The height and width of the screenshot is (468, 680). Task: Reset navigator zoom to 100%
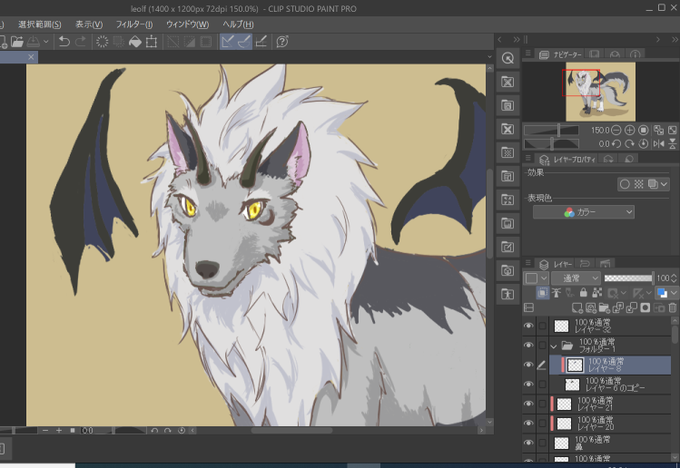644,130
